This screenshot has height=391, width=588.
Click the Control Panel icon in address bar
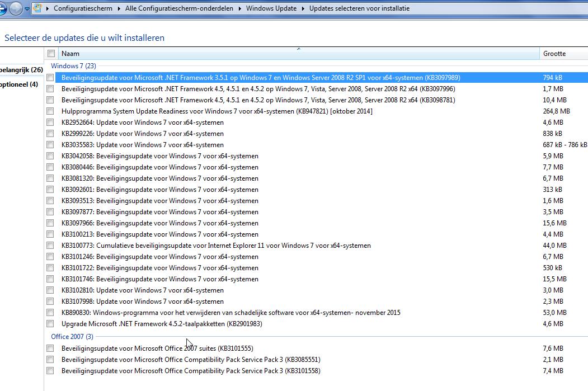[x=37, y=8]
